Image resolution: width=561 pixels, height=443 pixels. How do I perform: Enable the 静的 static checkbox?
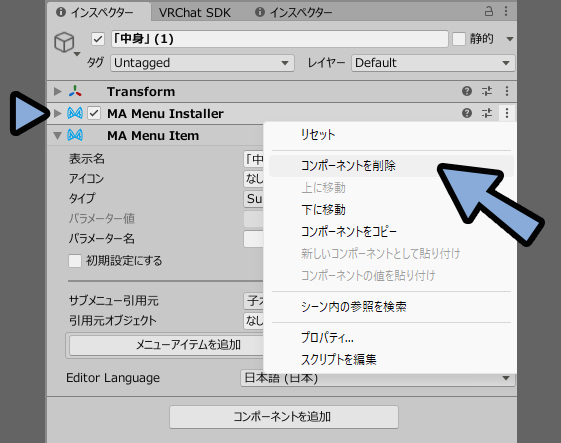pyautogui.click(x=459, y=39)
